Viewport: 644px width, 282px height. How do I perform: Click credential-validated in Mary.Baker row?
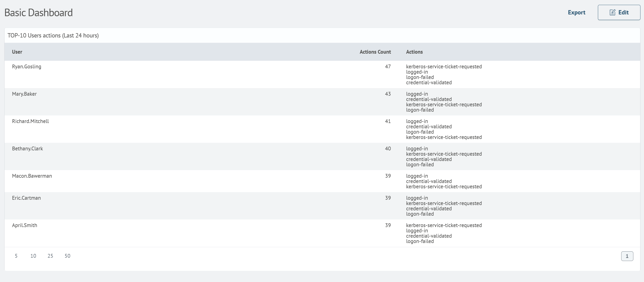click(429, 99)
